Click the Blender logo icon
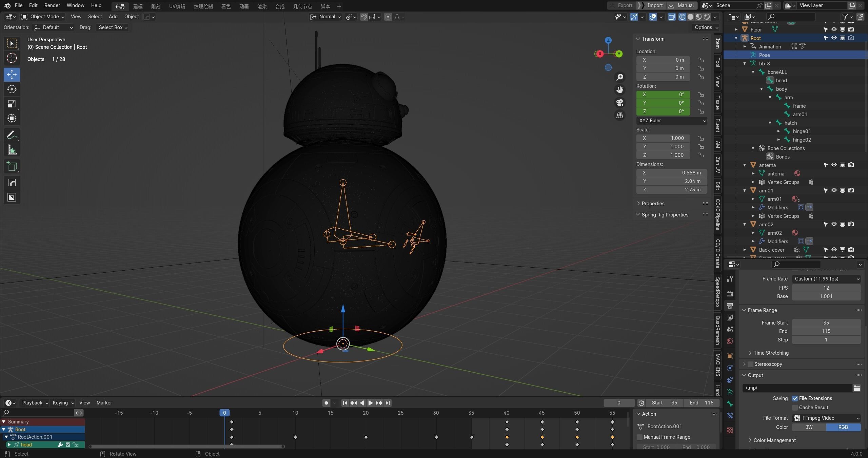This screenshot has width=868, height=458. [x=7, y=5]
